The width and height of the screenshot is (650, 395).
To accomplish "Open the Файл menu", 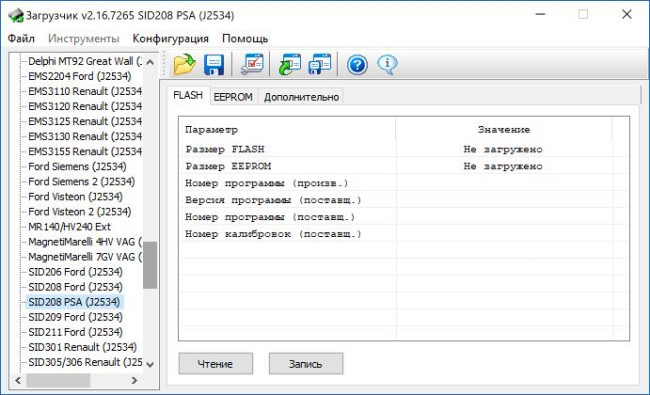I will 21,39.
